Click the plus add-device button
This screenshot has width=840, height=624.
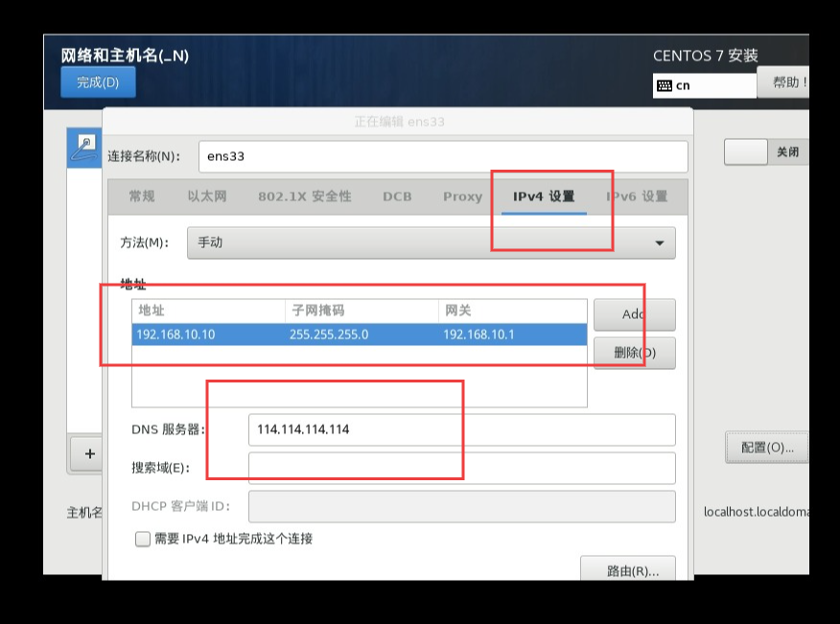tap(88, 454)
